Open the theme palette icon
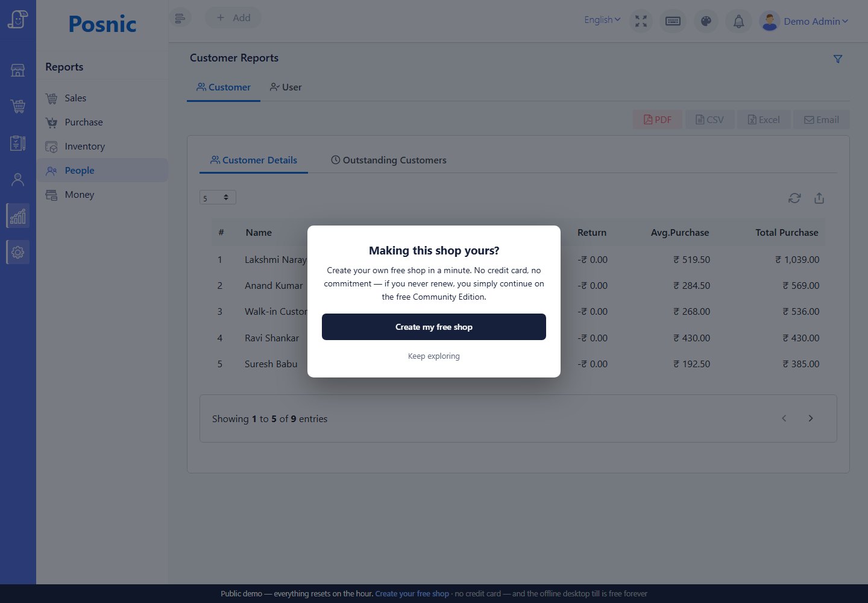 (706, 21)
